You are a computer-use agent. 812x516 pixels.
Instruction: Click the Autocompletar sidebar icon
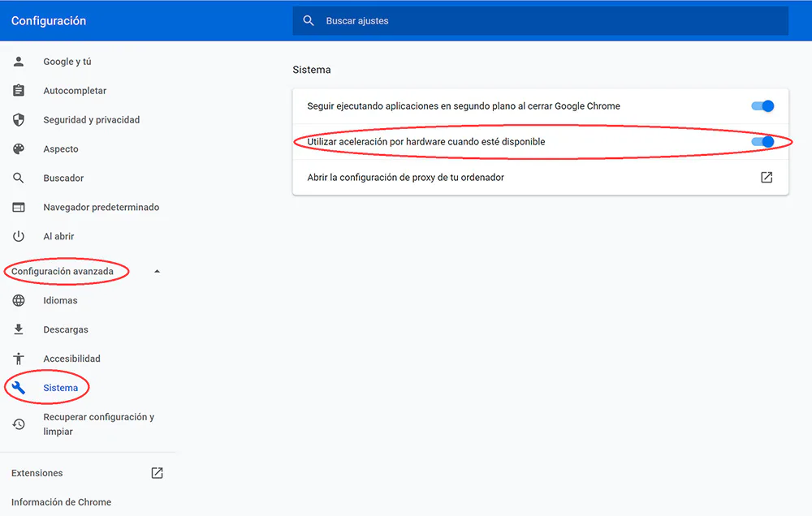click(x=18, y=90)
